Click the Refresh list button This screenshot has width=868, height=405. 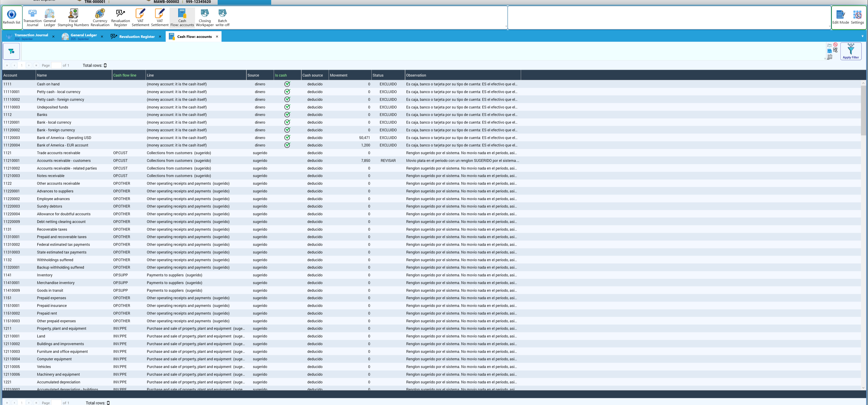coord(12,17)
